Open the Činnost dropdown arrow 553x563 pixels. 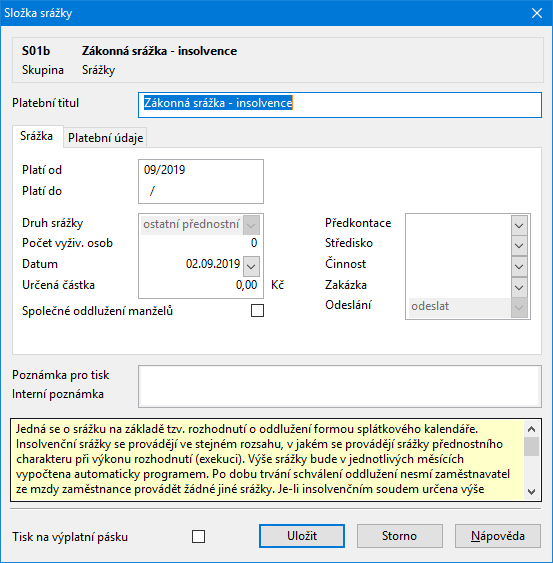click(519, 267)
